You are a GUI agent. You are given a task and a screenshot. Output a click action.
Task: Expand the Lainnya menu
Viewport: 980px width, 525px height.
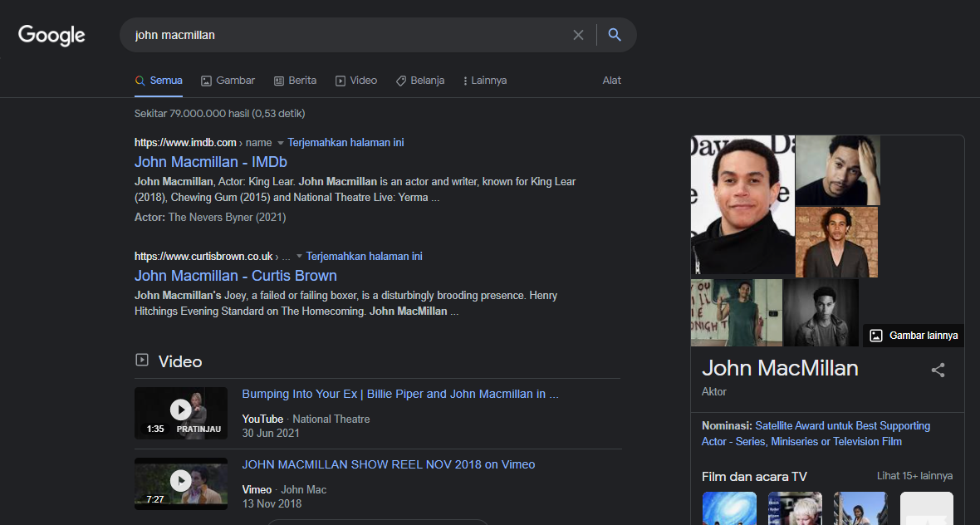485,81
